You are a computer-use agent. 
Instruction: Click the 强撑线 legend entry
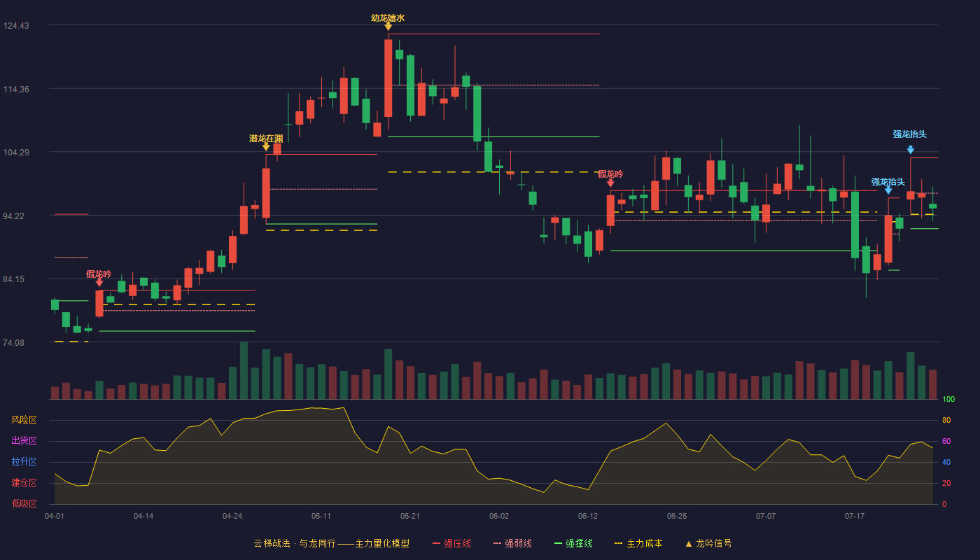[573, 543]
